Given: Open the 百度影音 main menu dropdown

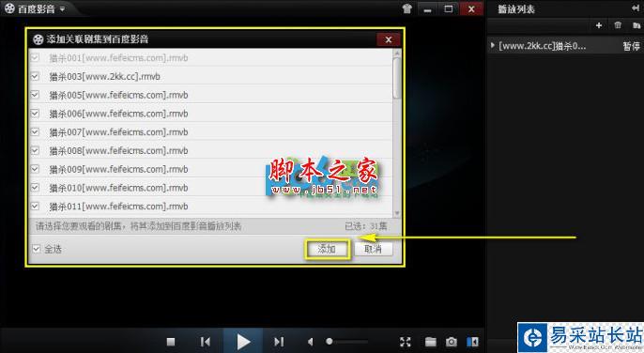Looking at the screenshot, I should point(62,9).
